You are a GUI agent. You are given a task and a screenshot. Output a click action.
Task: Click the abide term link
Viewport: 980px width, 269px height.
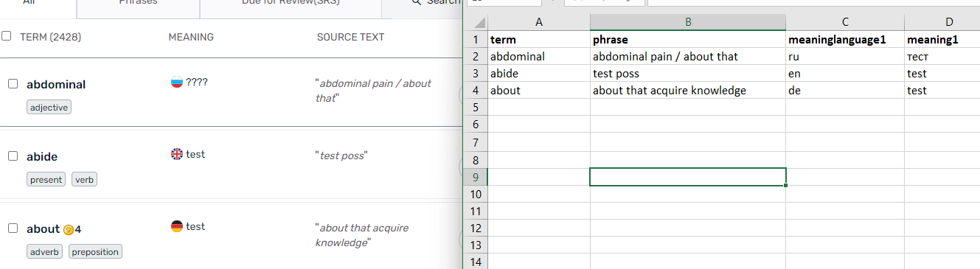(42, 157)
